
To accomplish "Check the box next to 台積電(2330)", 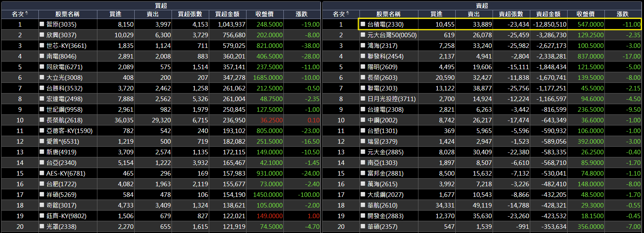I will click(363, 24).
